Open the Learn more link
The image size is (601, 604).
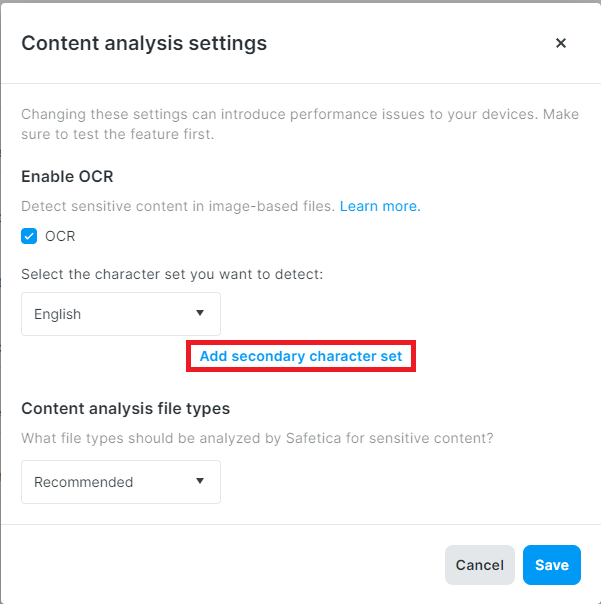pos(380,206)
